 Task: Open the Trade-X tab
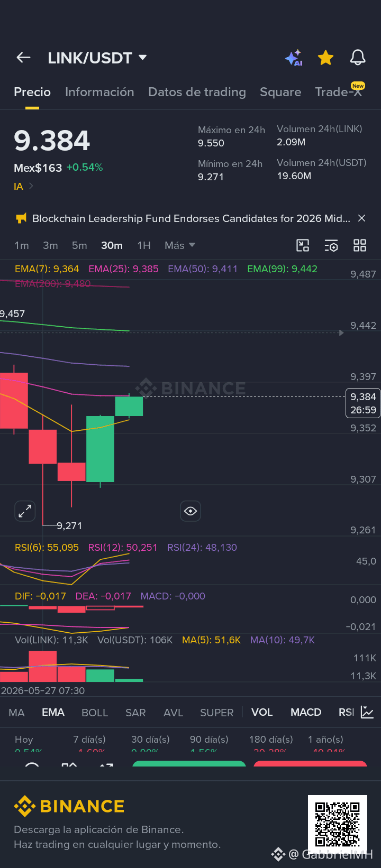(x=339, y=92)
